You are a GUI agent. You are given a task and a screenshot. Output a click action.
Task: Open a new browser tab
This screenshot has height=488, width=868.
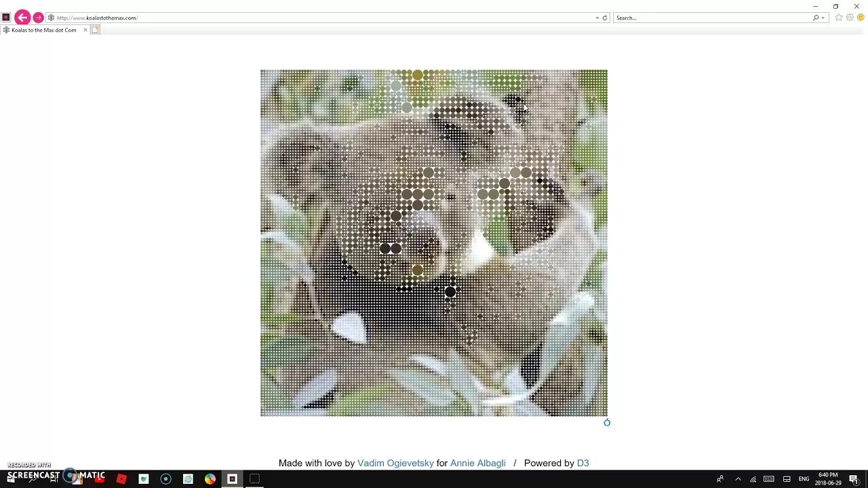coord(95,30)
